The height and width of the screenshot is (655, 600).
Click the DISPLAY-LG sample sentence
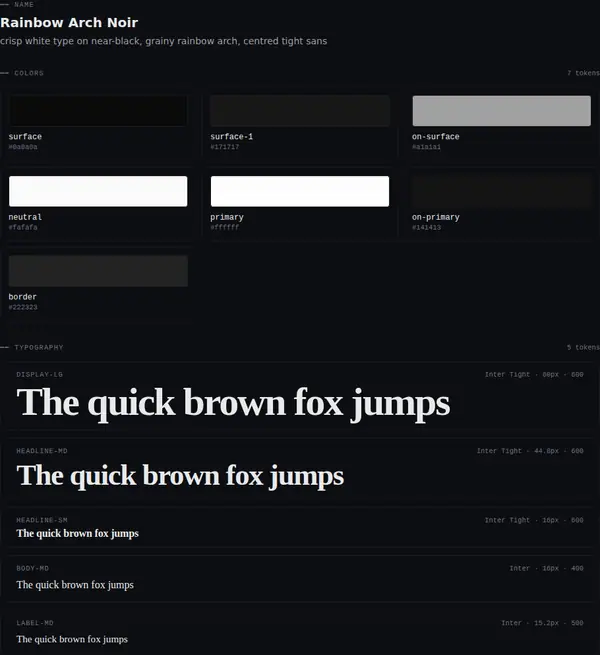pos(233,403)
